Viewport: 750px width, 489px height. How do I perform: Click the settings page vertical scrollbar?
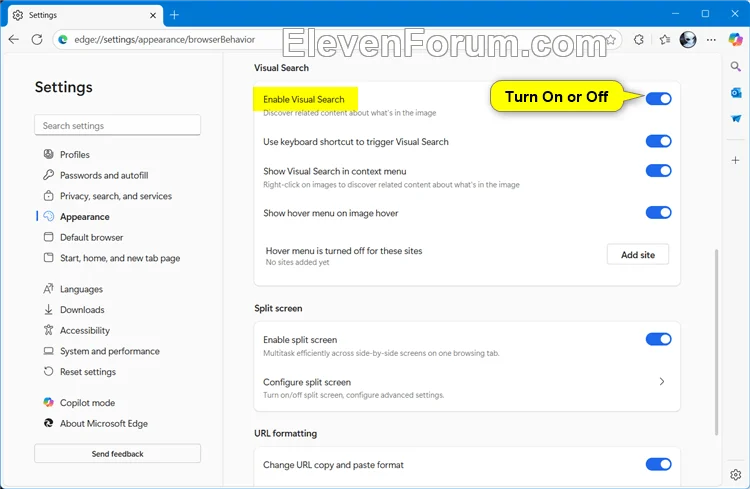(716, 342)
